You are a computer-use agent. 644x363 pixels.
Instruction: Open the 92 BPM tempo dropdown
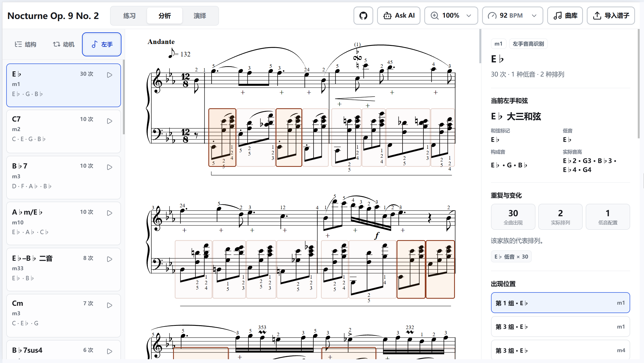coord(512,16)
